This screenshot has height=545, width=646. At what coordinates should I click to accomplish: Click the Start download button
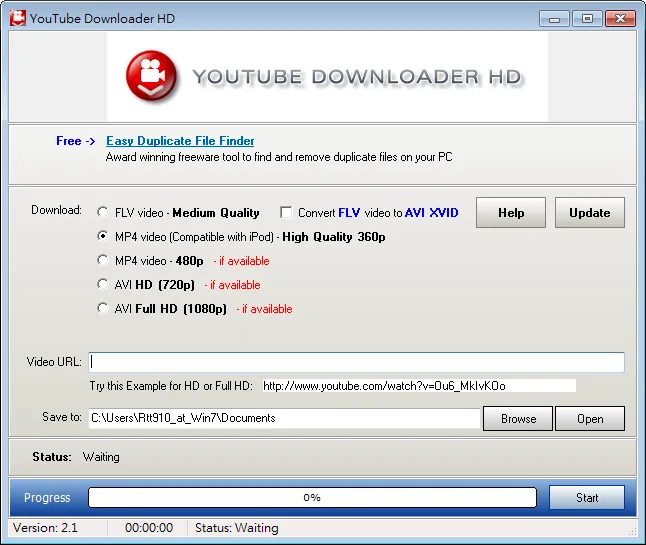587,498
